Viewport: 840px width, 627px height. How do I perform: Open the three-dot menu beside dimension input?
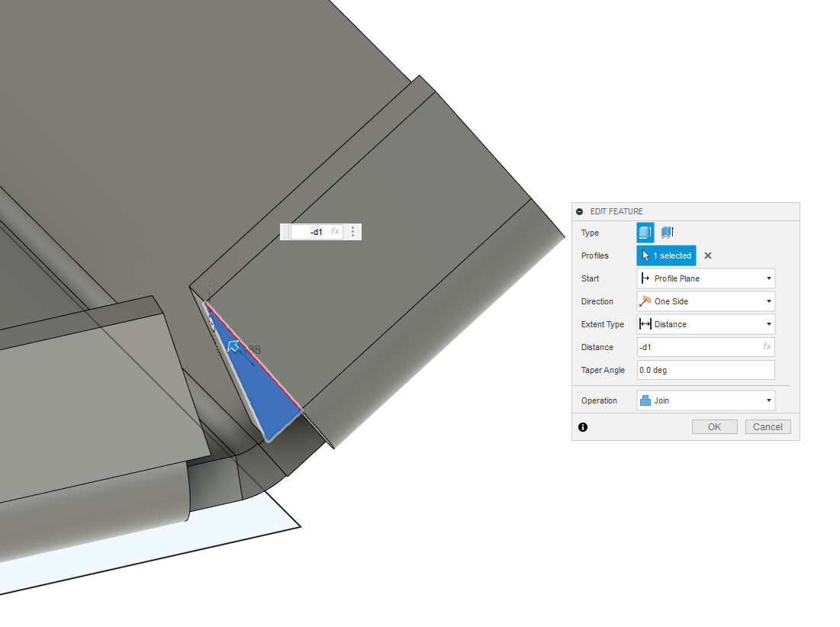352,231
